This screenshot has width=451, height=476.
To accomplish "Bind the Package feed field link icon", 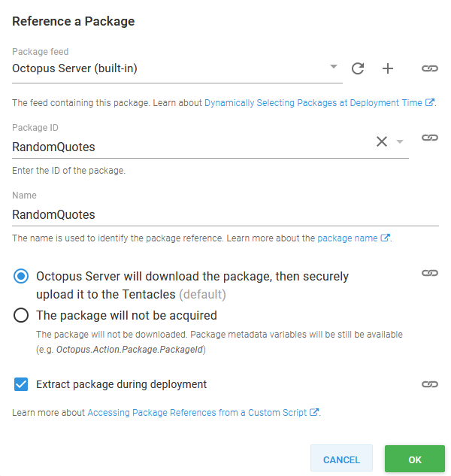I will [x=429, y=68].
